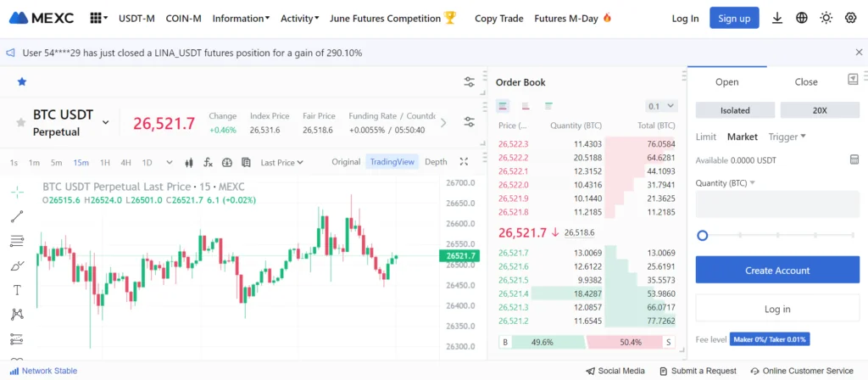Show both bids and asks order book view
The height and width of the screenshot is (380, 868).
503,106
